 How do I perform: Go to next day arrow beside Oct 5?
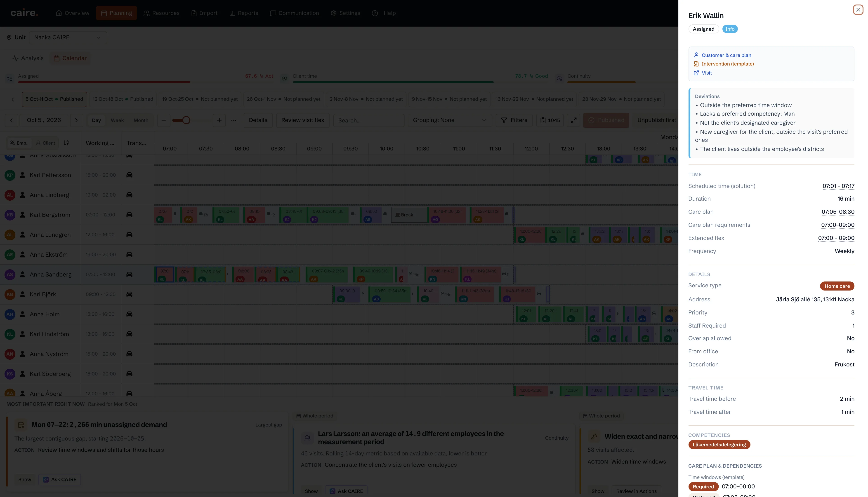(76, 120)
